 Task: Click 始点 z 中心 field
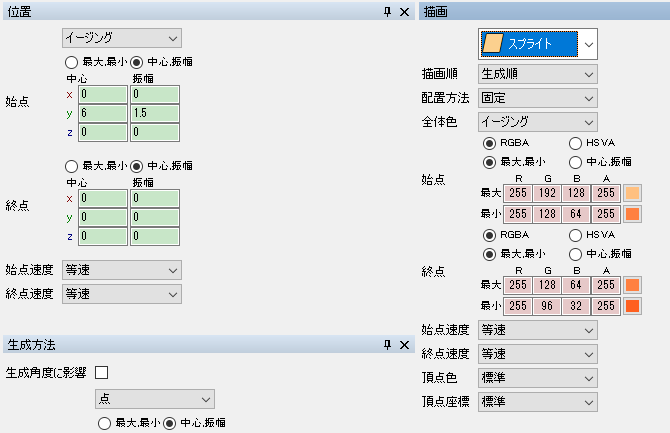point(103,132)
